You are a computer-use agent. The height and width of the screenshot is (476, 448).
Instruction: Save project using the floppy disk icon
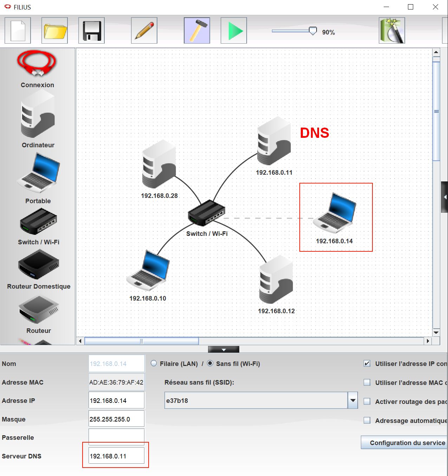click(91, 31)
